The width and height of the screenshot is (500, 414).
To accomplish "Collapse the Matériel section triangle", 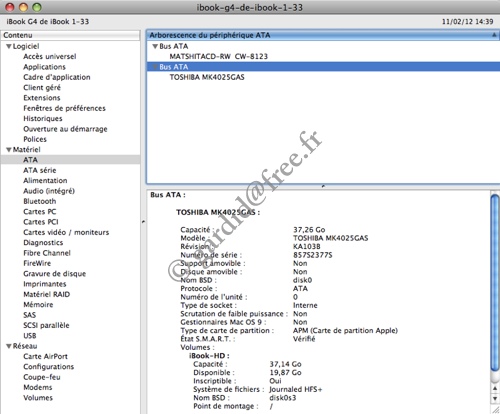I will tap(9, 150).
